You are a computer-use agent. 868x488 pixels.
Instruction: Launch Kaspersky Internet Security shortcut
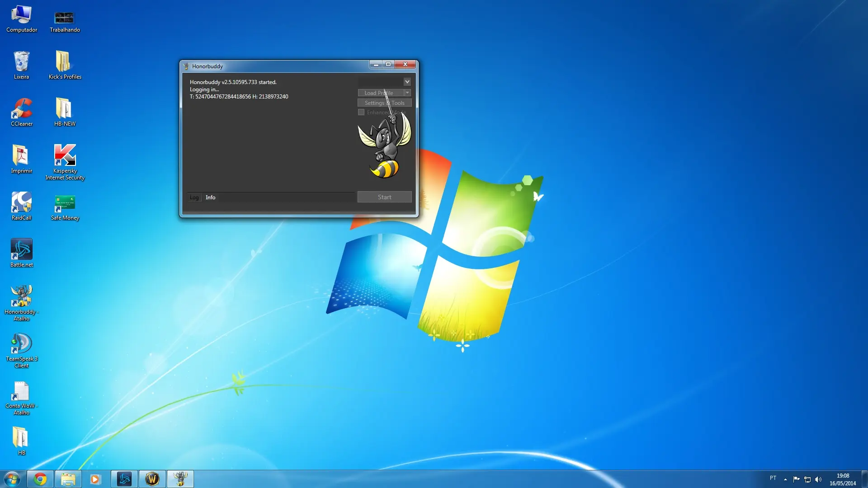[65, 163]
